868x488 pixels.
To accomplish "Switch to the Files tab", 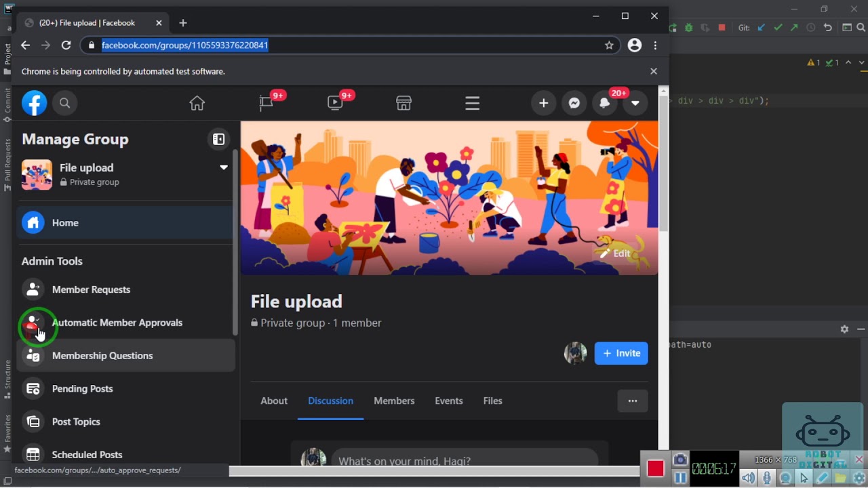I will click(x=493, y=401).
